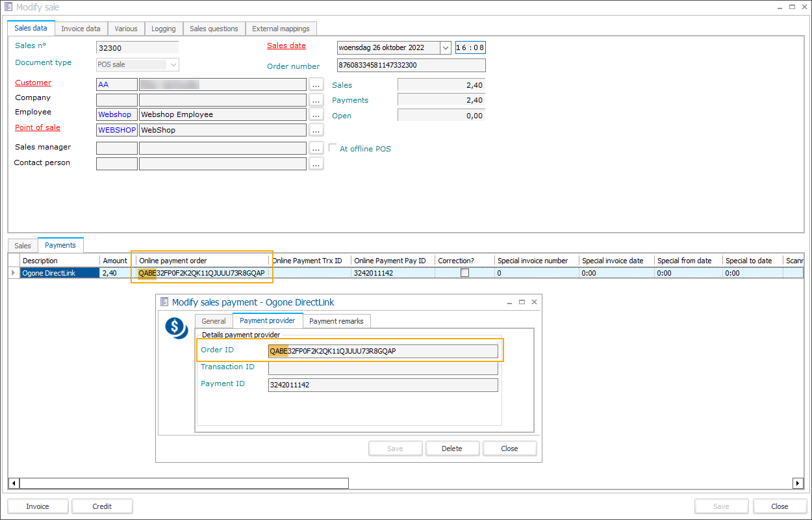Click the lookup button next to Customer field
The image size is (812, 520).
[x=316, y=84]
